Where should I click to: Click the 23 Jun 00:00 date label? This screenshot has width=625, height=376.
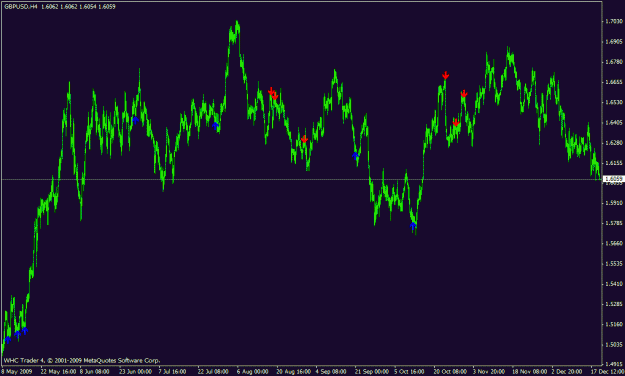click(136, 372)
